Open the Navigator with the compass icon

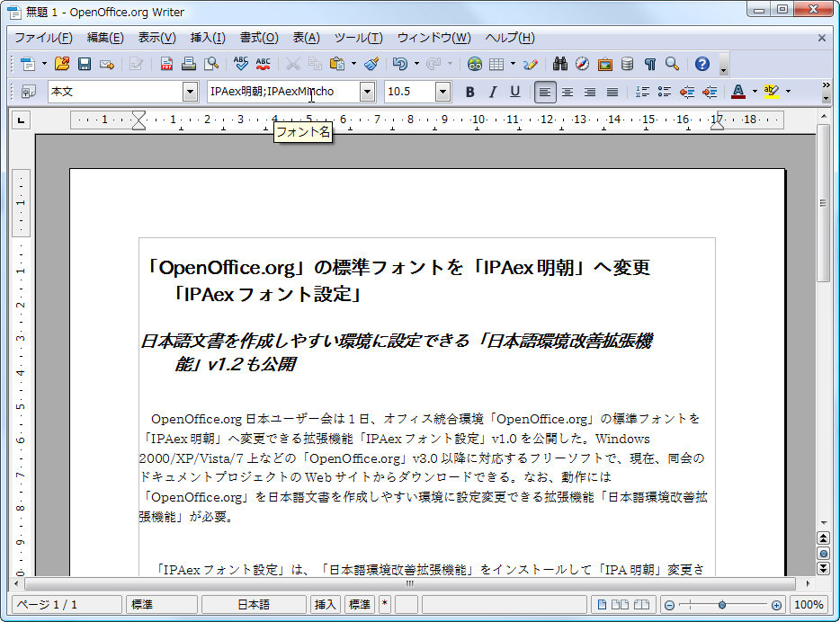point(582,64)
